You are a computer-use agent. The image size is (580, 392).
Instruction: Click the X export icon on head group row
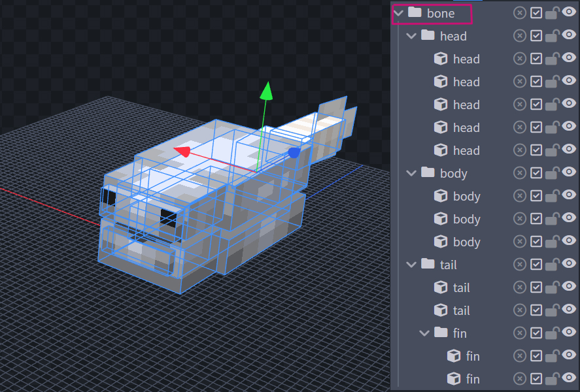520,36
